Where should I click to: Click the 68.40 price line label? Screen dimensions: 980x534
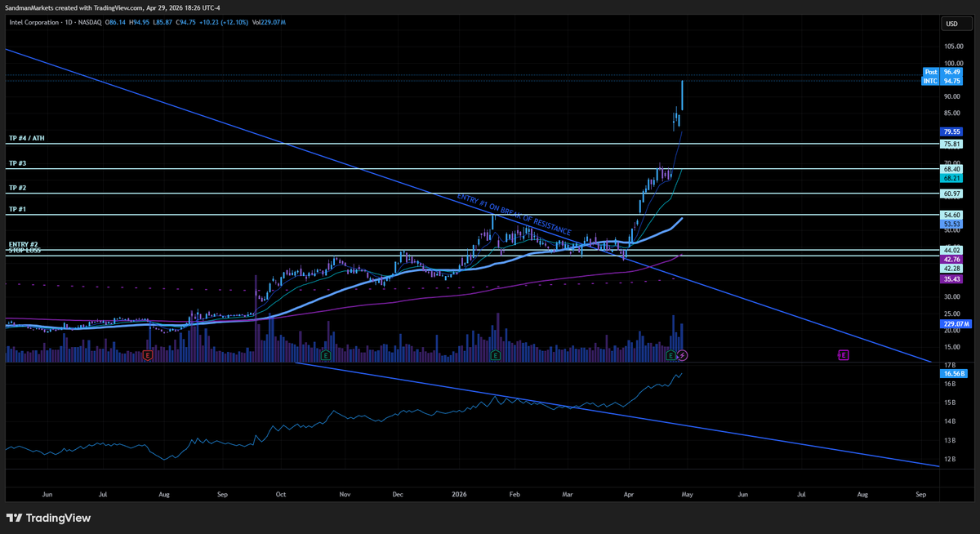click(x=951, y=169)
